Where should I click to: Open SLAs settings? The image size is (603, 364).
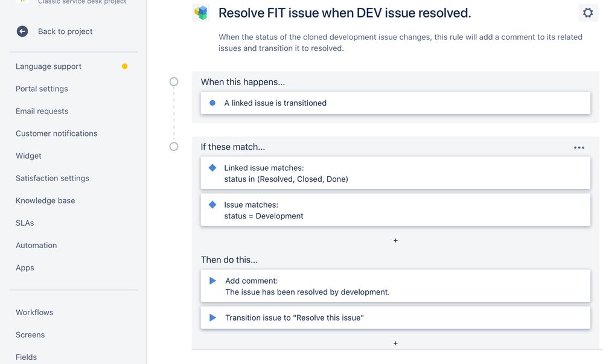point(25,223)
